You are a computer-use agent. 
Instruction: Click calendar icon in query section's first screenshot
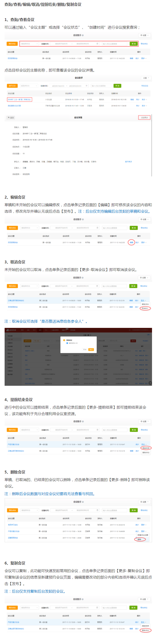97,44
